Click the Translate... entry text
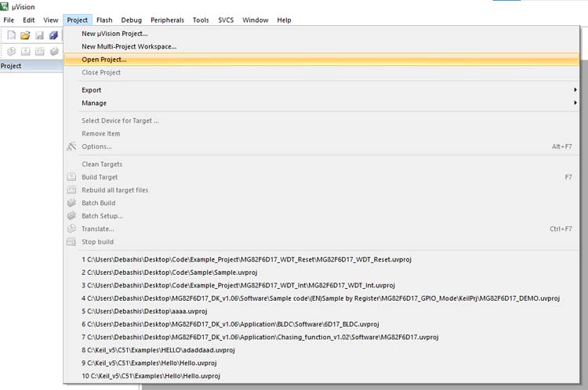The height and width of the screenshot is (390, 588). point(97,229)
